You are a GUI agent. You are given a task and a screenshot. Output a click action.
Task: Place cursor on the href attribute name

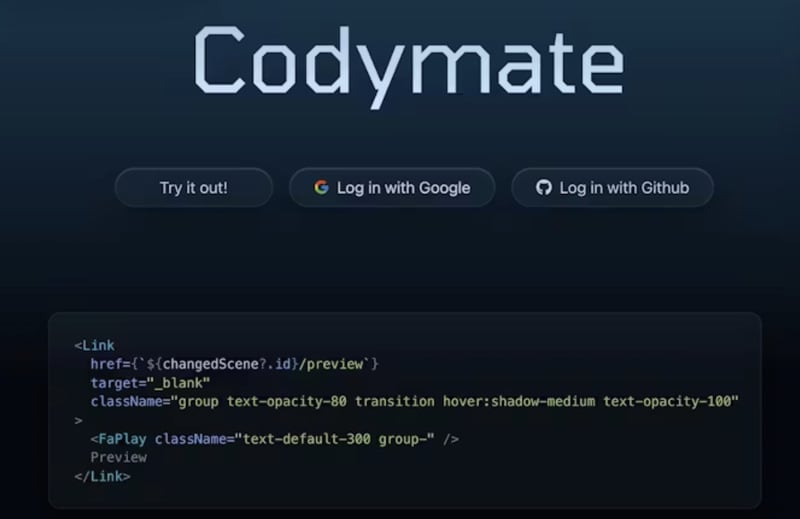tap(106, 364)
